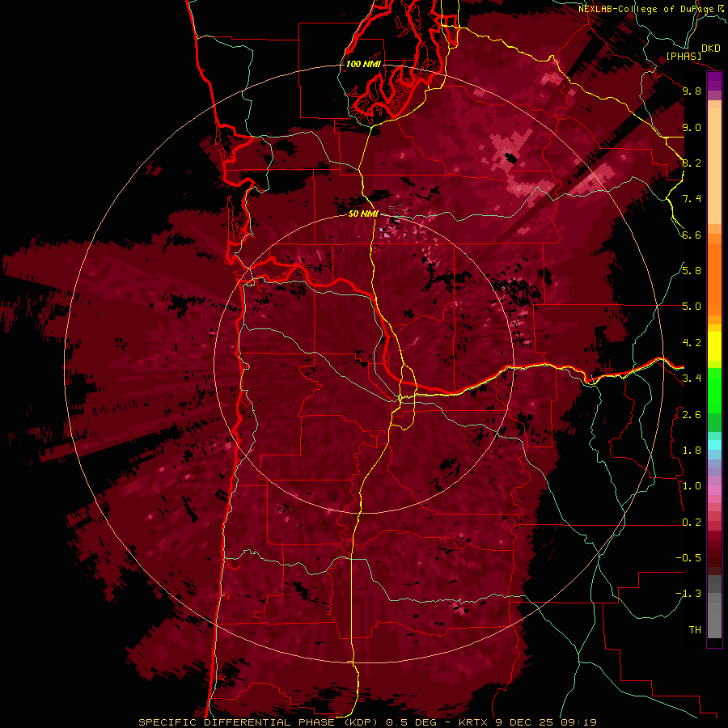Click the pink segment of the color scale
Viewport: 728px width, 728px height.
(x=714, y=490)
